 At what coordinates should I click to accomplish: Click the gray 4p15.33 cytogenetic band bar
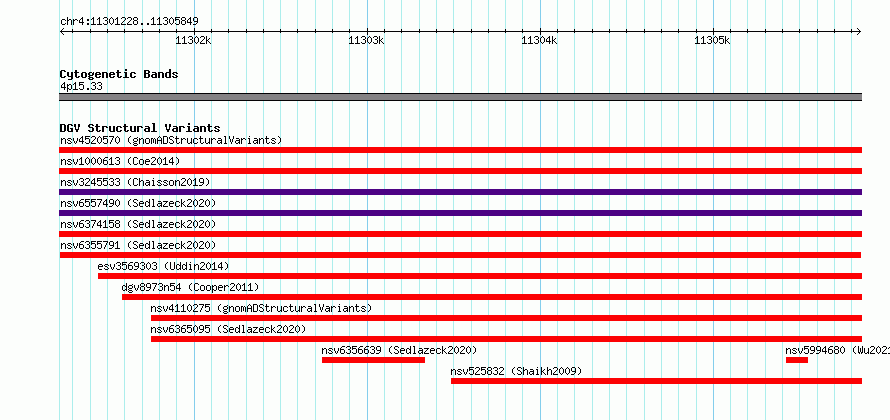[x=460, y=97]
